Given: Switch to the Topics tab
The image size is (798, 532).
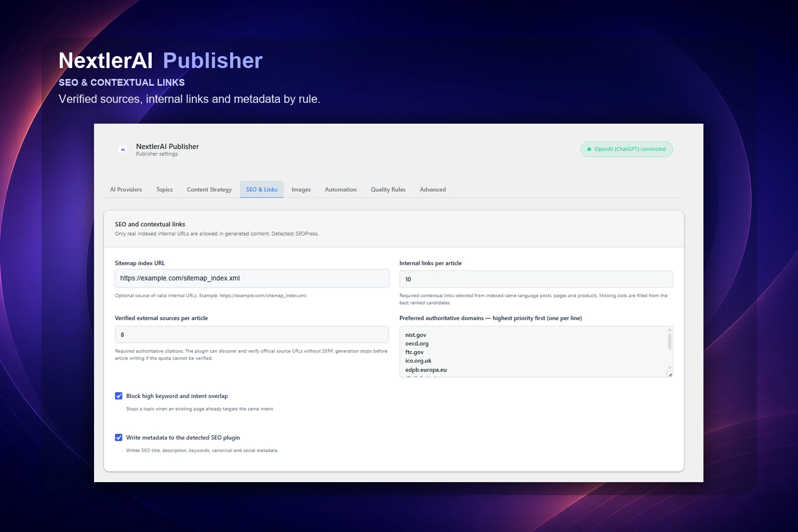Looking at the screenshot, I should coord(164,190).
